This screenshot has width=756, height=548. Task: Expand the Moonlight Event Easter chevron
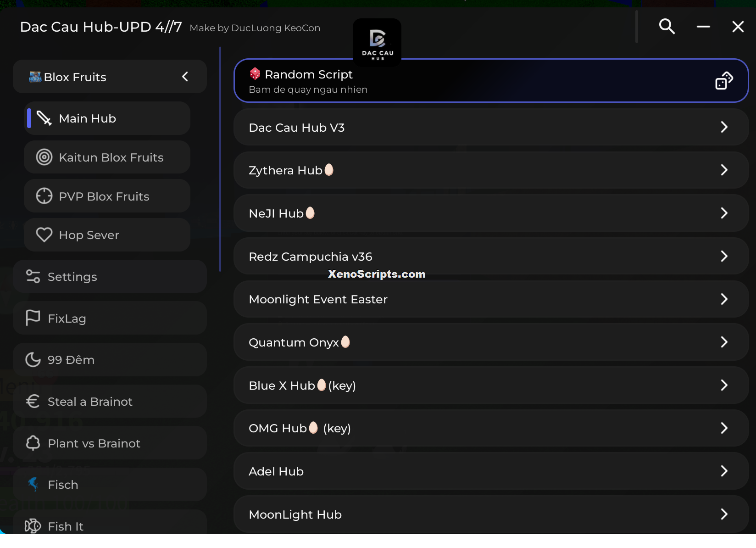[x=724, y=299]
